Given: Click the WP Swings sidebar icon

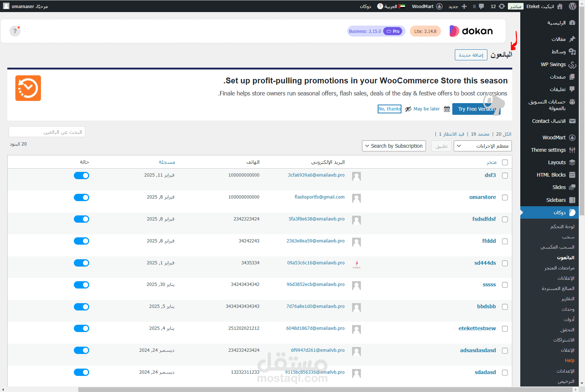Looking at the screenshot, I should click(572, 65).
